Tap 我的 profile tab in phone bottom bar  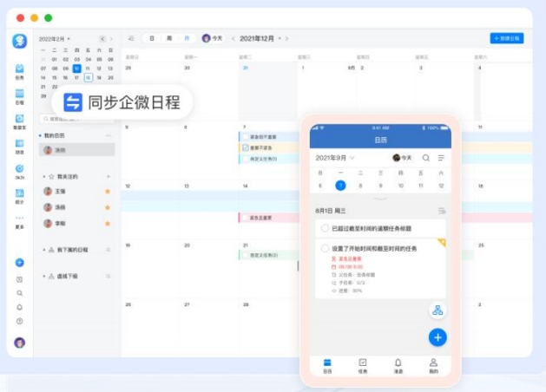coord(433,366)
